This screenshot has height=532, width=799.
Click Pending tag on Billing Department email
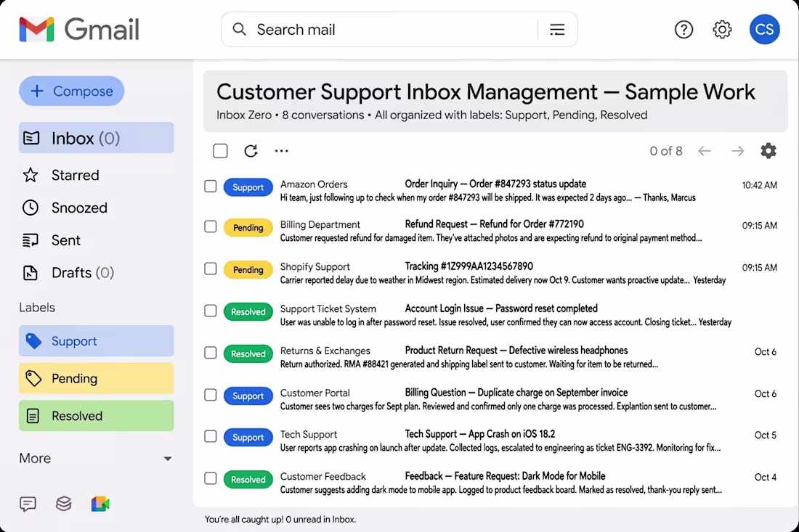coord(248,228)
